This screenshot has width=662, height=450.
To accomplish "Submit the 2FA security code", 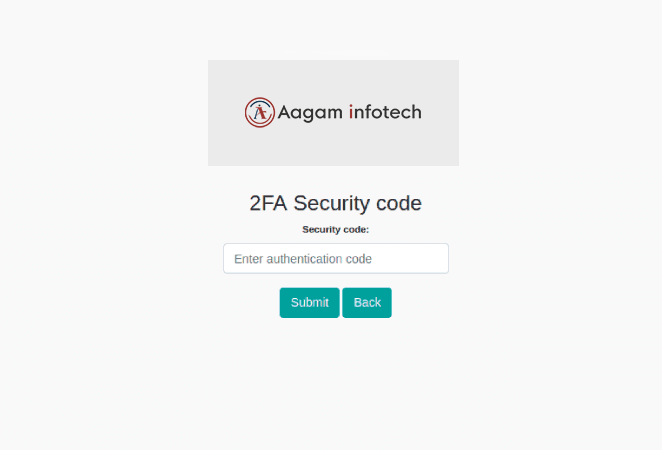I will click(x=309, y=303).
